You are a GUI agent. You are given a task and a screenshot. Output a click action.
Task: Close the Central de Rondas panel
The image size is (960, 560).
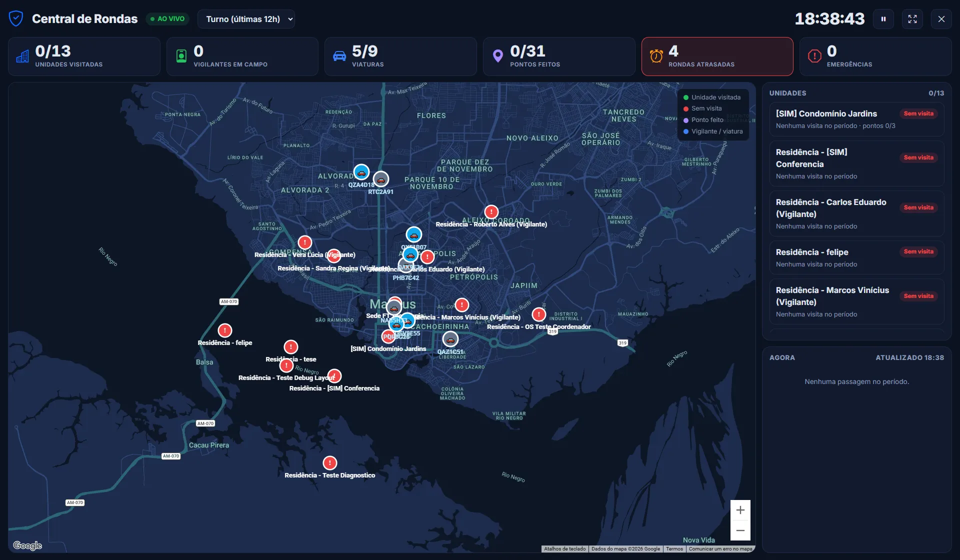(941, 19)
